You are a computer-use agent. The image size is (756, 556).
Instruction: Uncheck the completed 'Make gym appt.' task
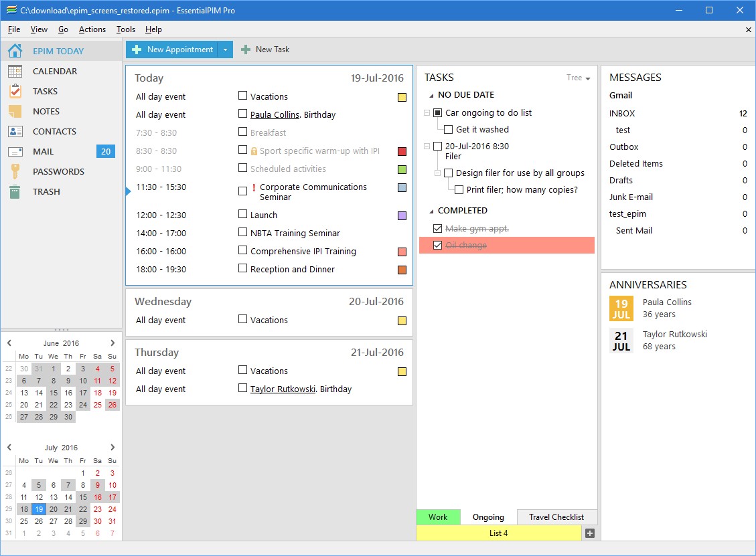pos(438,229)
